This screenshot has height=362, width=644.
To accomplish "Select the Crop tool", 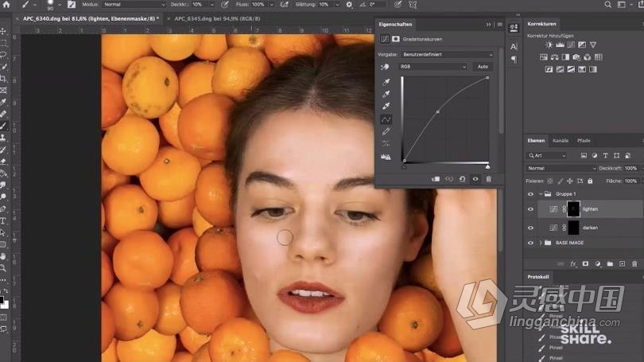I will click(x=4, y=78).
